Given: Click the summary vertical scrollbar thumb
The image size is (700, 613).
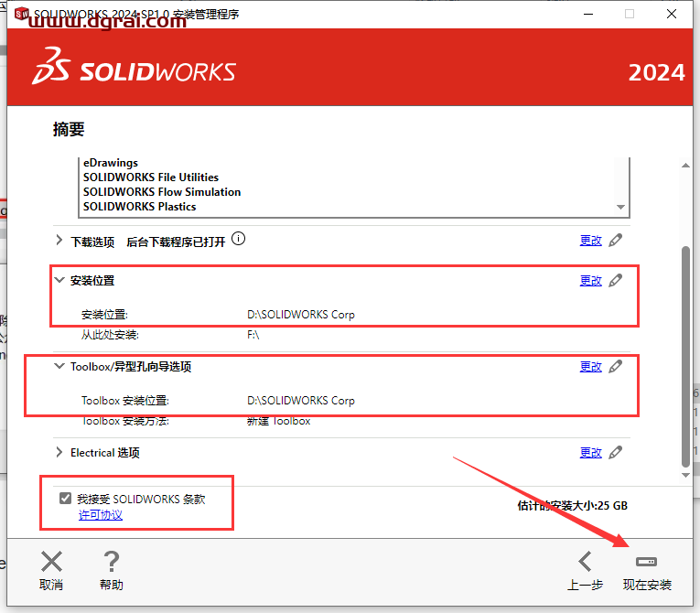Looking at the screenshot, I should click(x=685, y=356).
